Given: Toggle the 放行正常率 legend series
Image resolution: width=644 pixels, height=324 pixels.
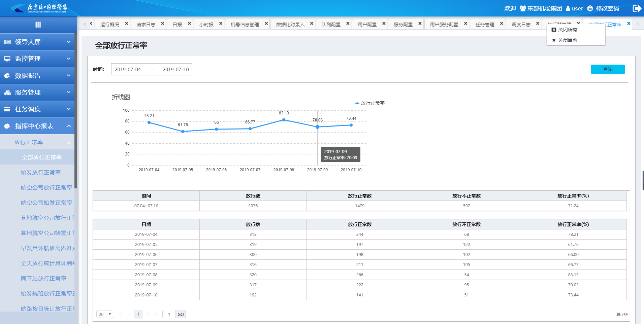Looking at the screenshot, I should [x=370, y=103].
